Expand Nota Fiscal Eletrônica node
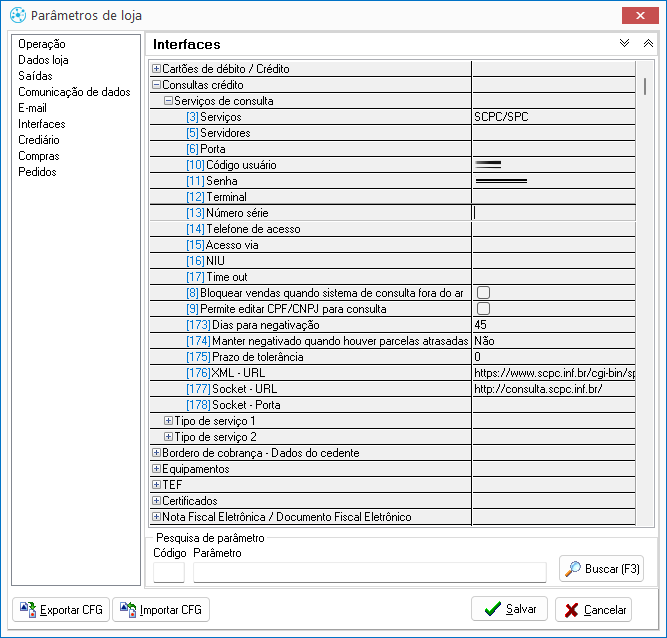This screenshot has height=638, width=667. click(x=156, y=517)
